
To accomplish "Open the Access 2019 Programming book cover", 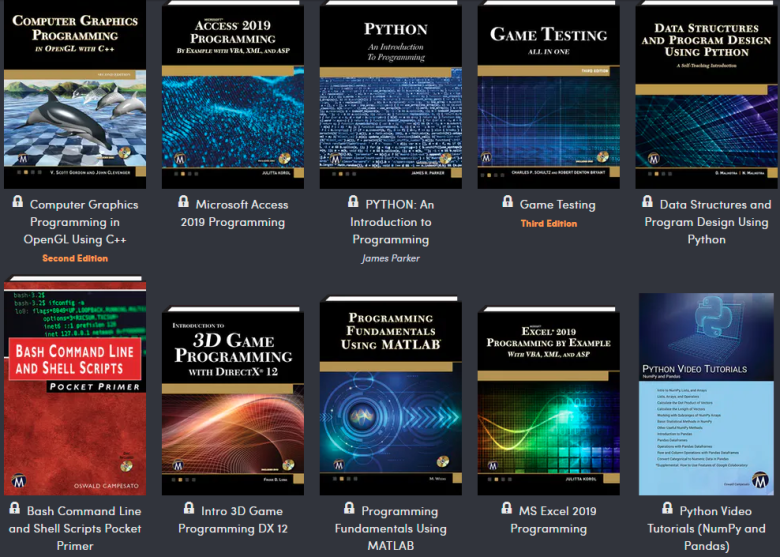I will (233, 94).
